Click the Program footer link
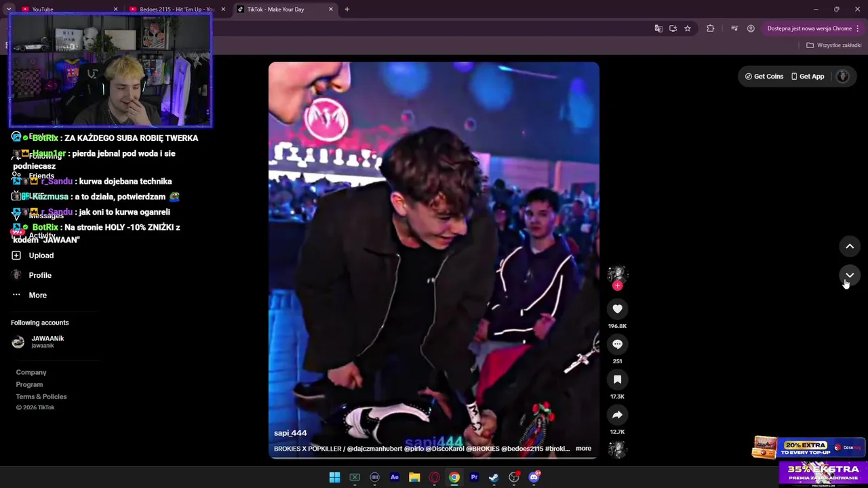 coord(29,384)
